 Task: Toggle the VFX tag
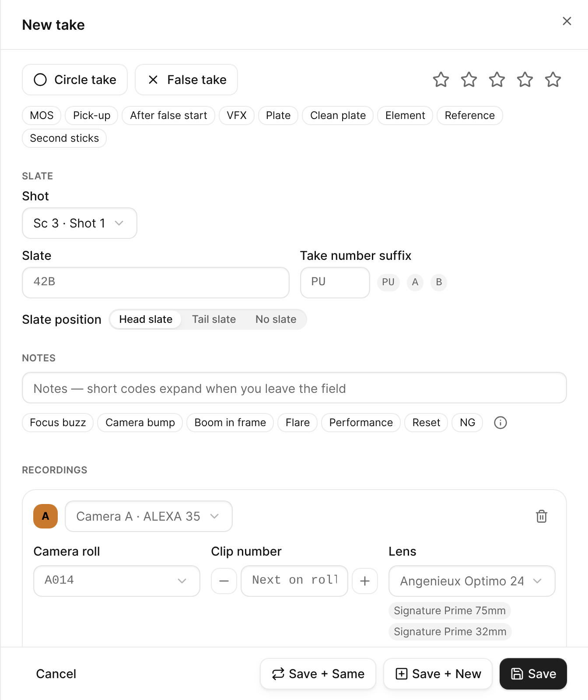point(237,115)
